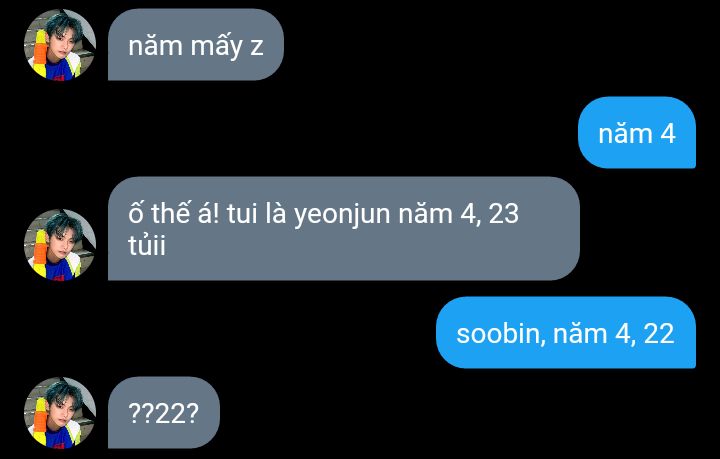
Task: Click the letter 'z' ending first message
Action: 257,48
